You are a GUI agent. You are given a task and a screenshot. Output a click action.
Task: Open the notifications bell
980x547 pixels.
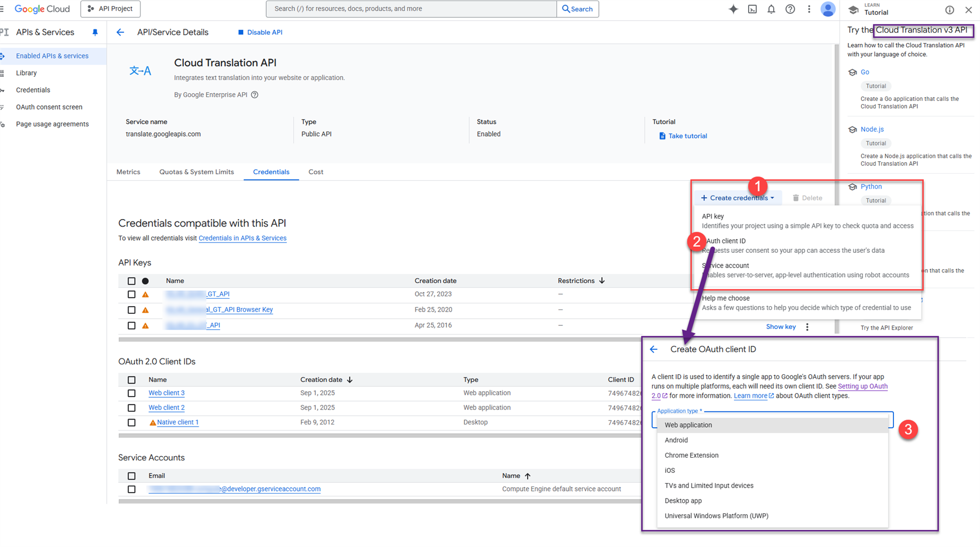click(x=771, y=9)
